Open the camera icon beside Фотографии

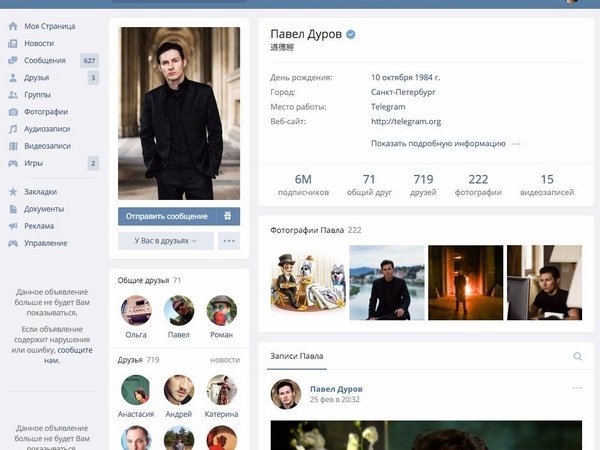coord(13,112)
